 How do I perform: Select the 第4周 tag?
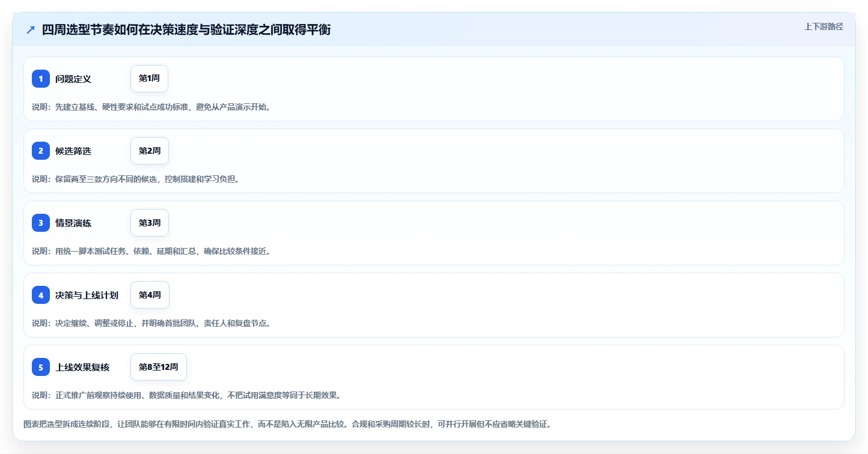pyautogui.click(x=150, y=295)
